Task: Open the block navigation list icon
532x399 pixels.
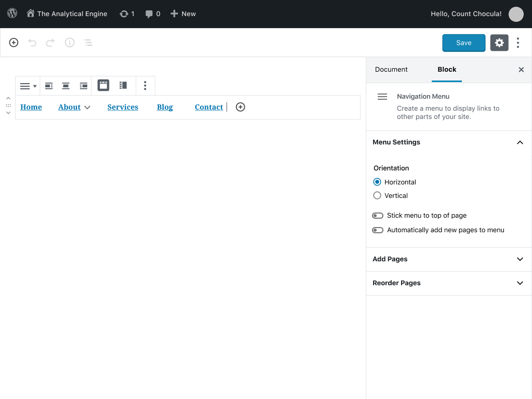Action: pos(88,43)
